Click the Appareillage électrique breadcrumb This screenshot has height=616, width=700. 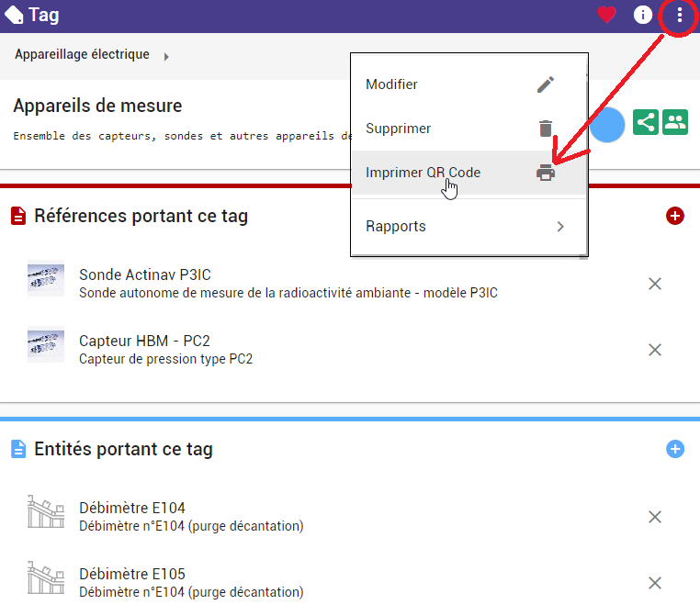pyautogui.click(x=82, y=54)
